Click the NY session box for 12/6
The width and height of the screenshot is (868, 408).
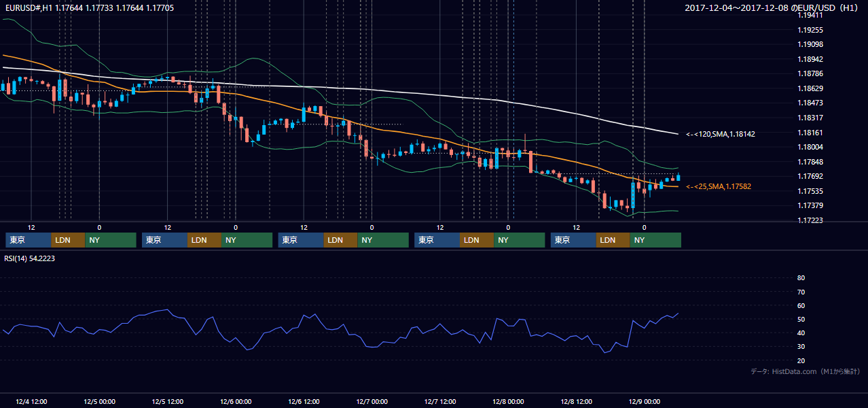pyautogui.click(x=383, y=240)
